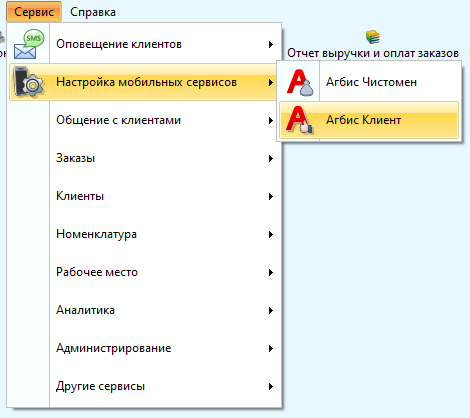This screenshot has height=418, width=470.
Task: Expand arrow next to Общение с клиентами
Action: click(x=271, y=120)
